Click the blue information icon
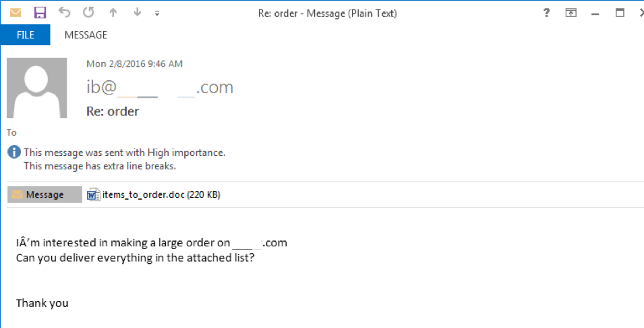Image resolution: width=644 pixels, height=328 pixels. pos(14,152)
